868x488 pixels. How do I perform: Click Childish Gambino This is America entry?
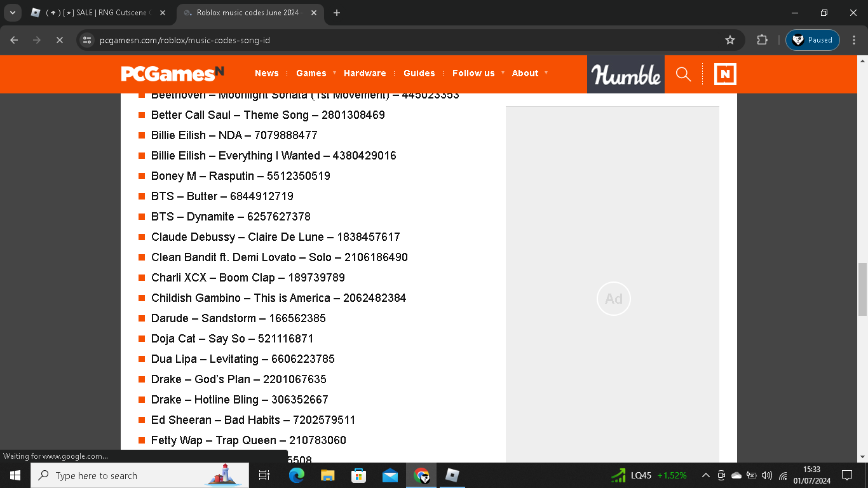click(279, 298)
